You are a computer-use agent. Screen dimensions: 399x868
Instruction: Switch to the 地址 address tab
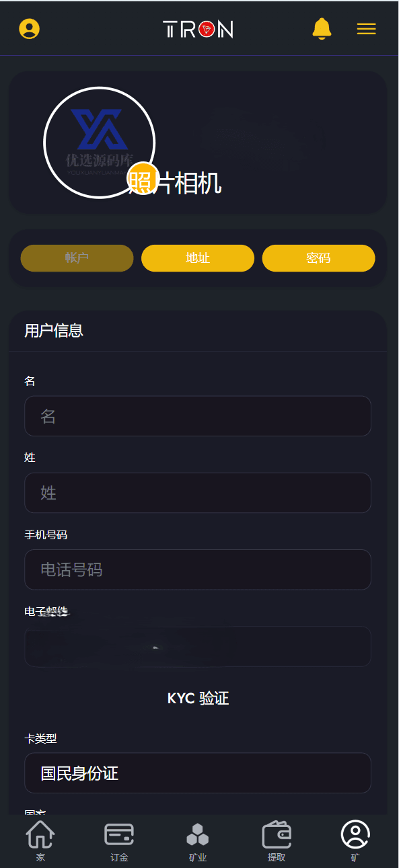click(198, 258)
